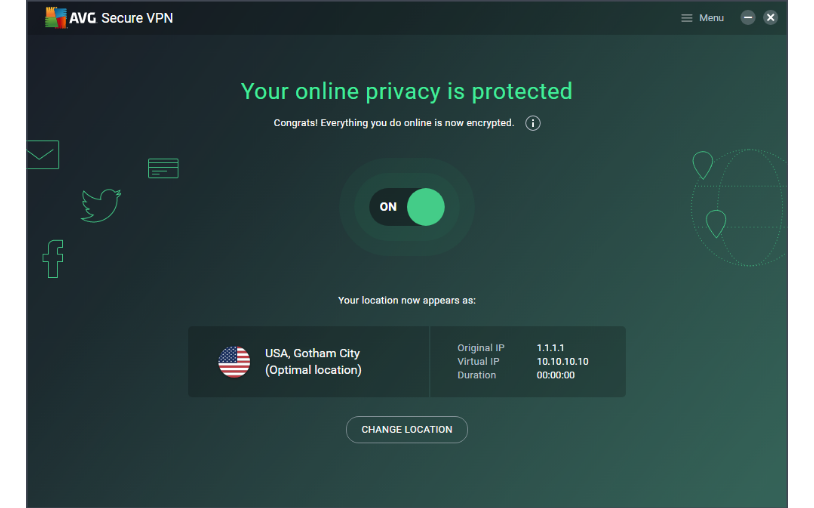Click the info icon beside encrypted message
Viewport: 814px width, 508px height.
click(533, 123)
